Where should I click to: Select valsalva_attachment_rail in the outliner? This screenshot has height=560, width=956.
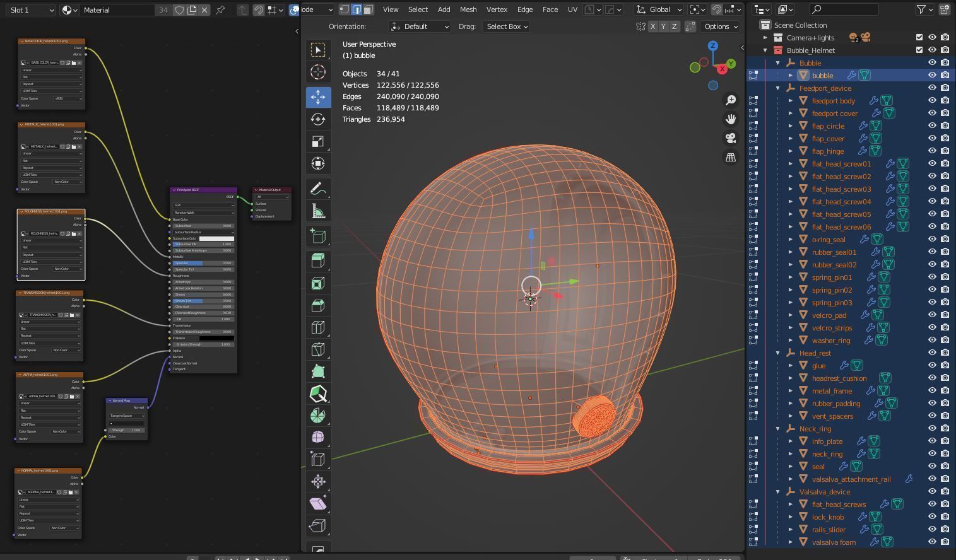click(851, 479)
